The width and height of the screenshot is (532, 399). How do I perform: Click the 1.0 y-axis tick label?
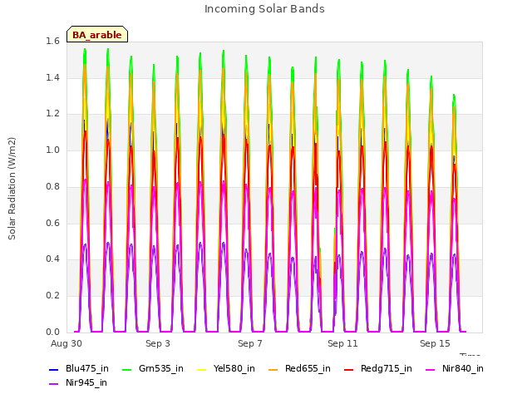pyautogui.click(x=52, y=150)
